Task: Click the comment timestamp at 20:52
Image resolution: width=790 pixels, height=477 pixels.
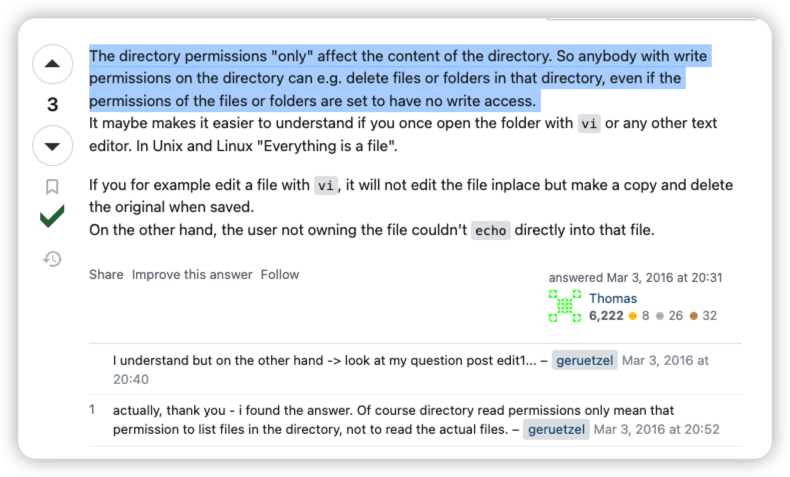Action: point(656,430)
